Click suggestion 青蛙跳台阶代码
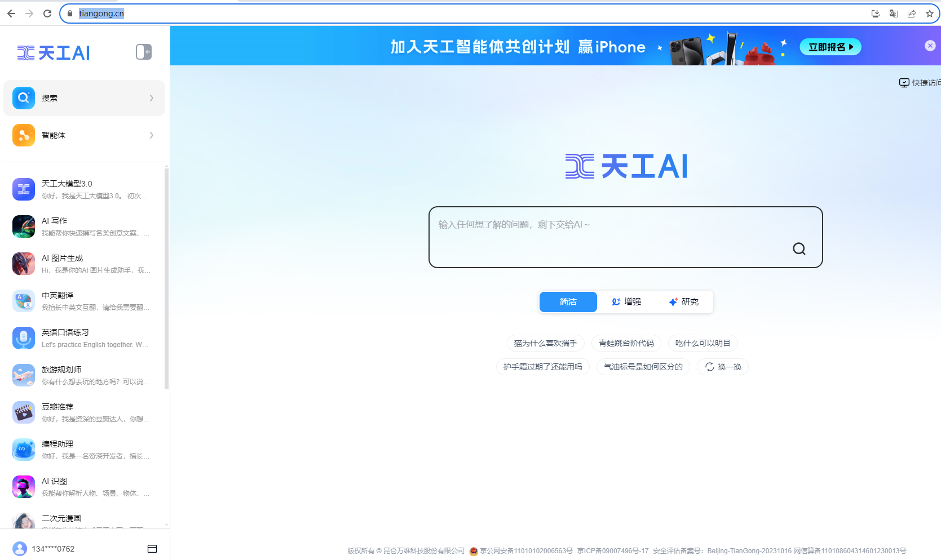The width and height of the screenshot is (941, 560). click(626, 343)
